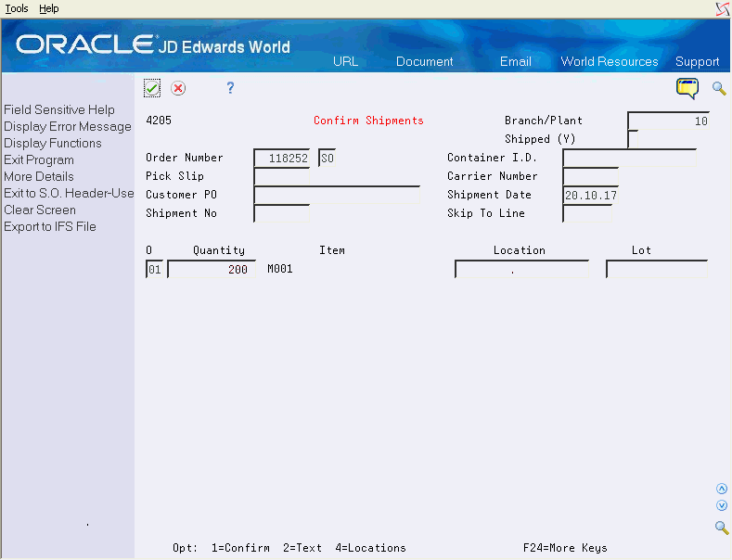Click the Pick Slip field
Viewport: 732px width, 560px height.
[x=281, y=176]
